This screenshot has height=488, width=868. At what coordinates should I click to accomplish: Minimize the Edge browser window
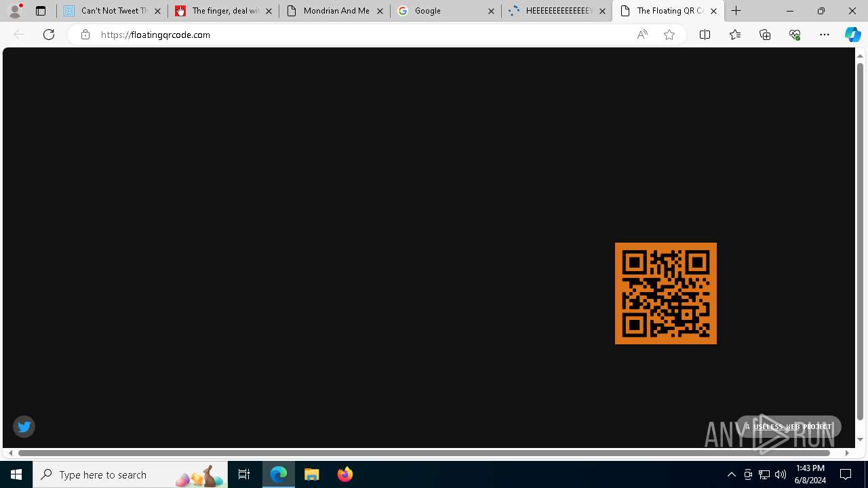[x=789, y=11]
